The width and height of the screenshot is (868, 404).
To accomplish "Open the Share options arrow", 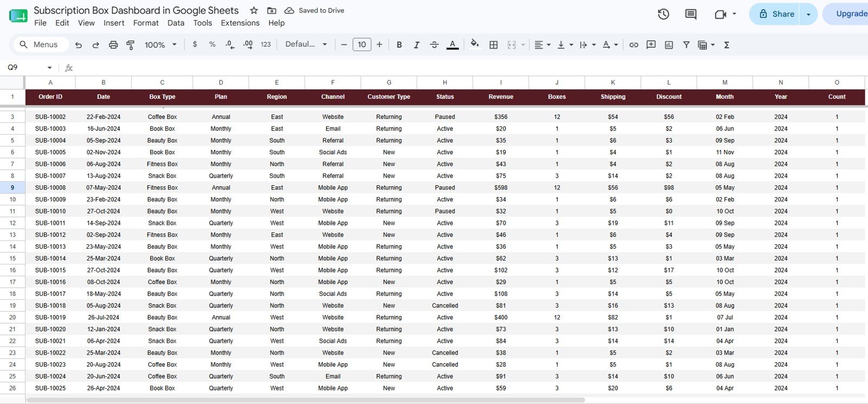I will (x=808, y=14).
